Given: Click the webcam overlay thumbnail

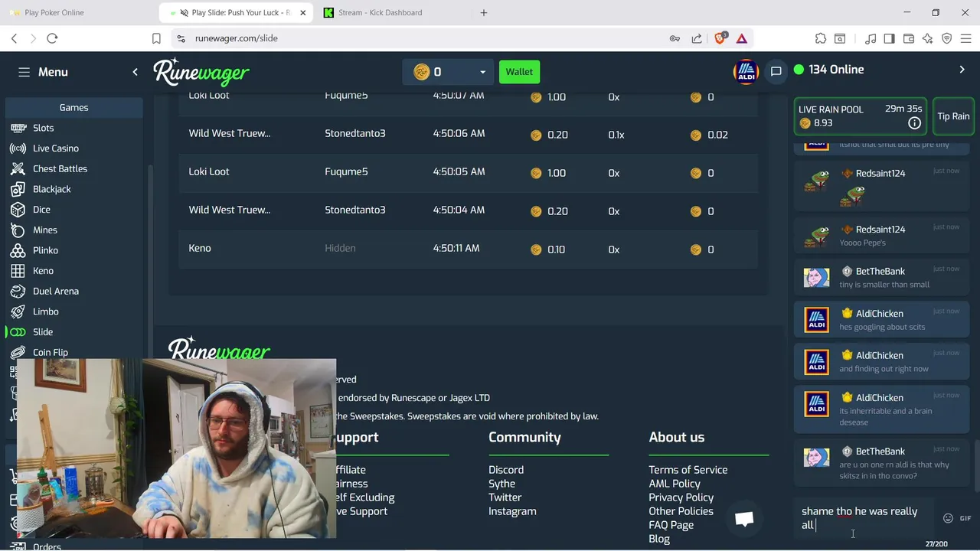Looking at the screenshot, I should (x=175, y=448).
